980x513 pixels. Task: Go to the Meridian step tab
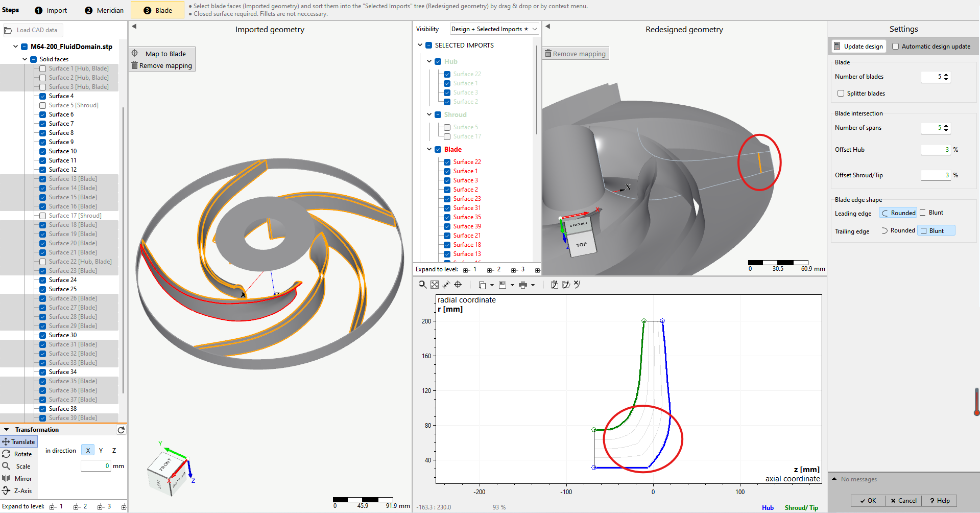click(104, 10)
